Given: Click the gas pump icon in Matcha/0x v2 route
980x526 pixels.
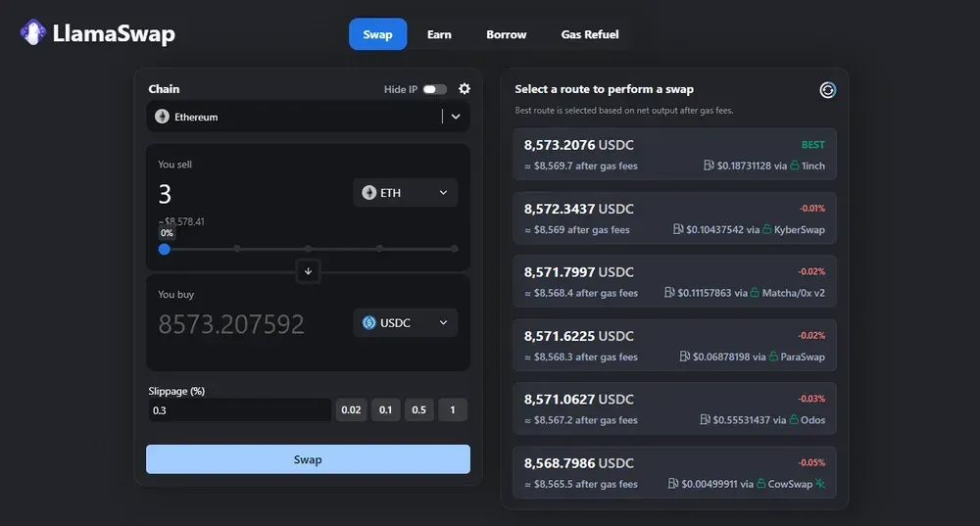Looking at the screenshot, I should [669, 292].
